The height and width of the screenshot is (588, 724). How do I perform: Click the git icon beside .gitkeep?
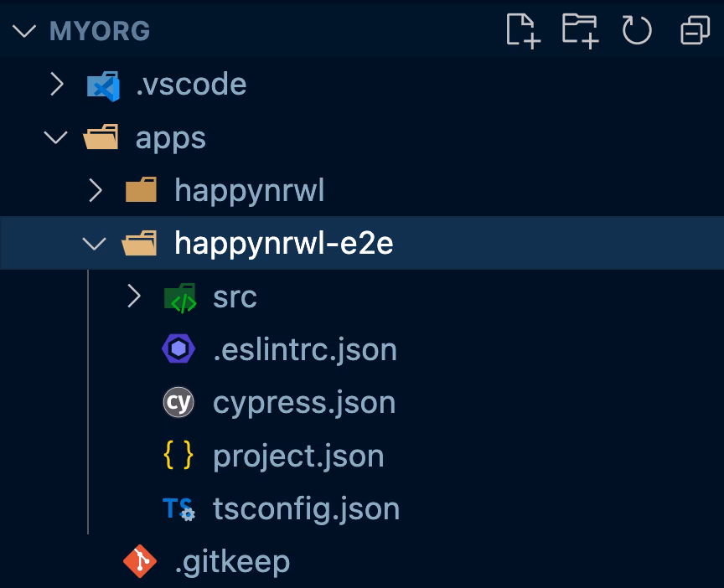pos(139,561)
